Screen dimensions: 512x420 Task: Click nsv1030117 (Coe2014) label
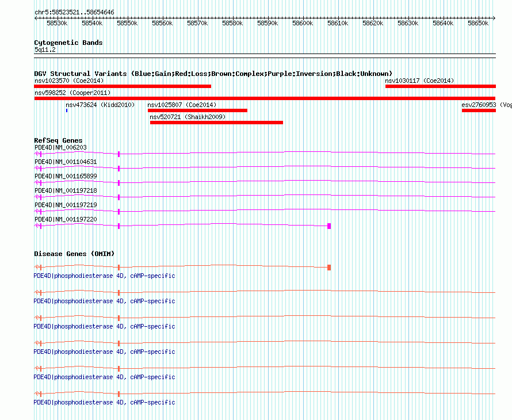pos(419,81)
